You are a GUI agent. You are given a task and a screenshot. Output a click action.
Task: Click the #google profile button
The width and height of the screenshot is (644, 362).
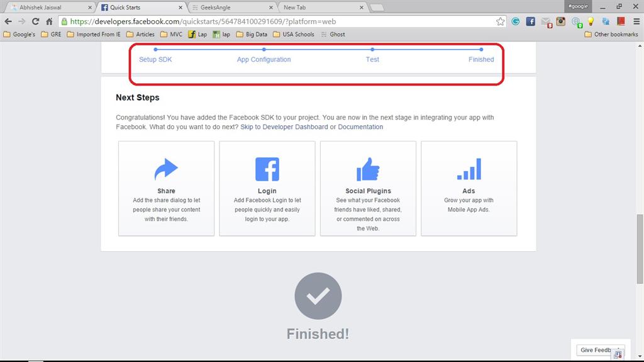click(579, 6)
